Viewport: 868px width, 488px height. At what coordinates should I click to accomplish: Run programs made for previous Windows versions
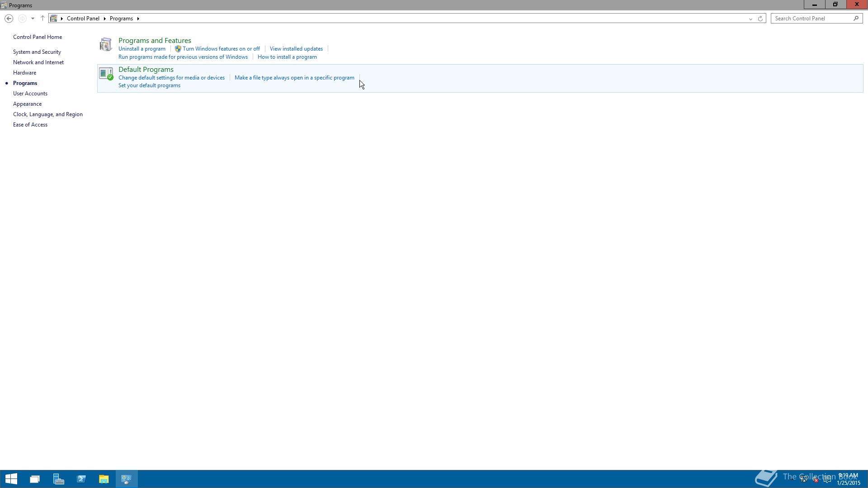pos(183,57)
